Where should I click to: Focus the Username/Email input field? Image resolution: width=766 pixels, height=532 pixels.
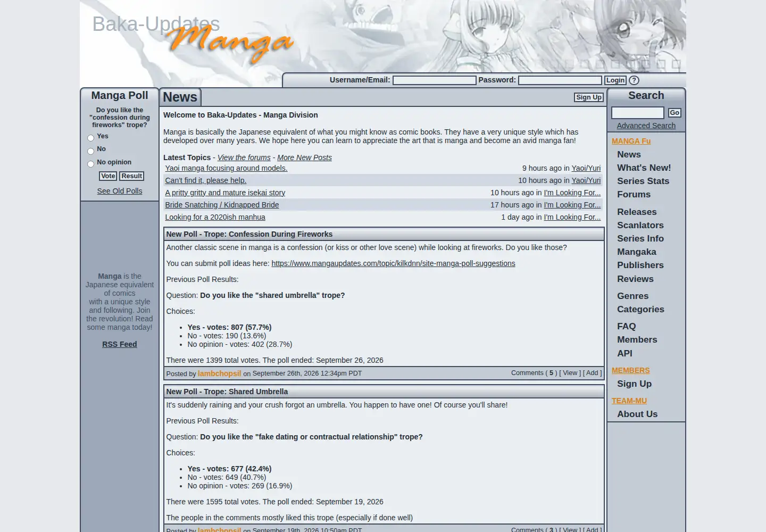click(x=435, y=80)
